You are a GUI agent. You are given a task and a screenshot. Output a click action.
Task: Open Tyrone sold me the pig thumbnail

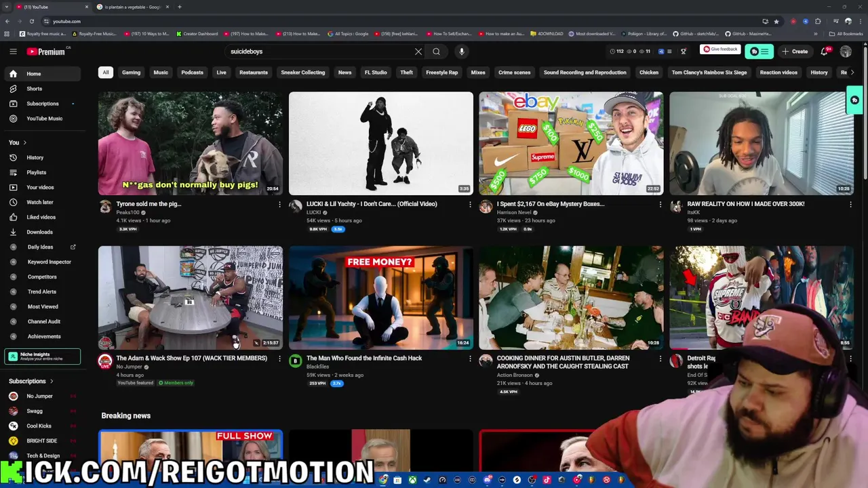pyautogui.click(x=191, y=143)
